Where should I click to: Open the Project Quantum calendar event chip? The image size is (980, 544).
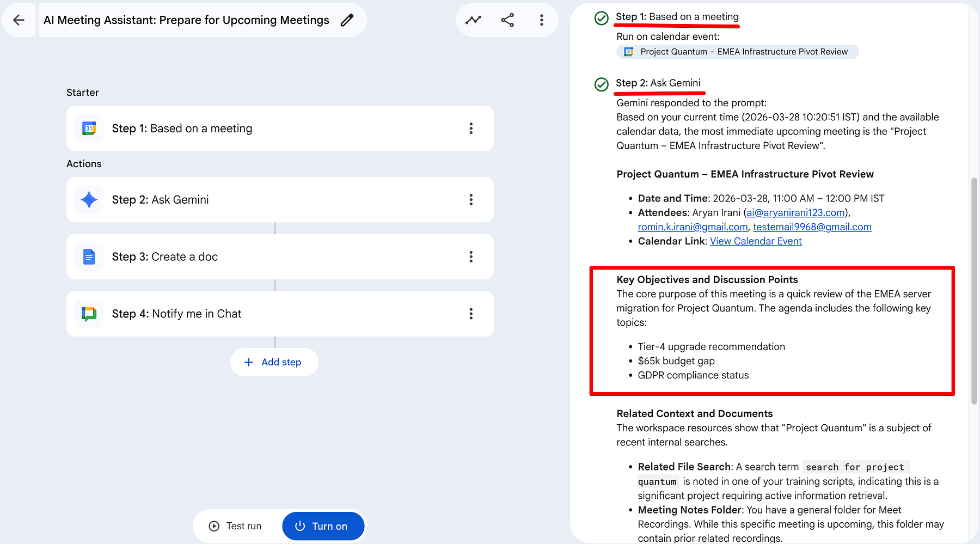738,52
